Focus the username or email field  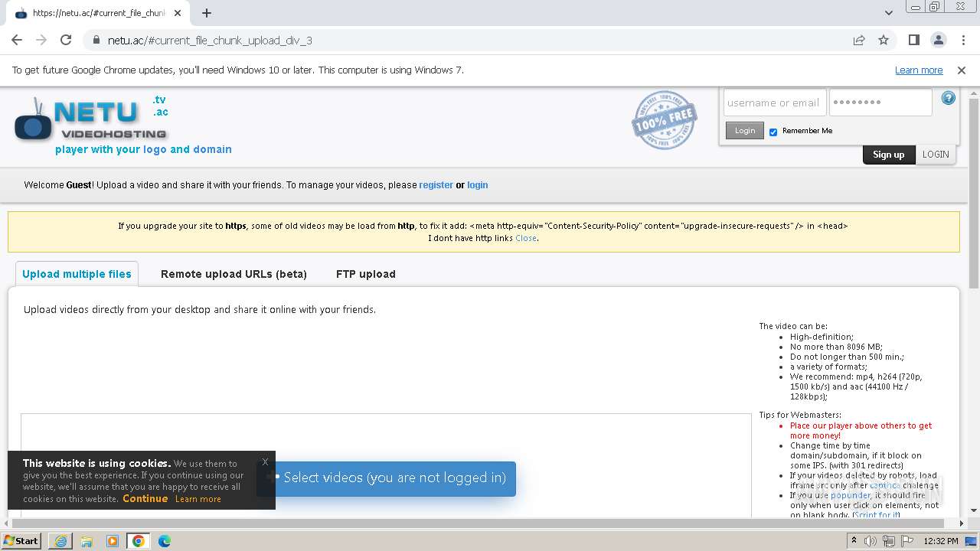[x=774, y=103]
